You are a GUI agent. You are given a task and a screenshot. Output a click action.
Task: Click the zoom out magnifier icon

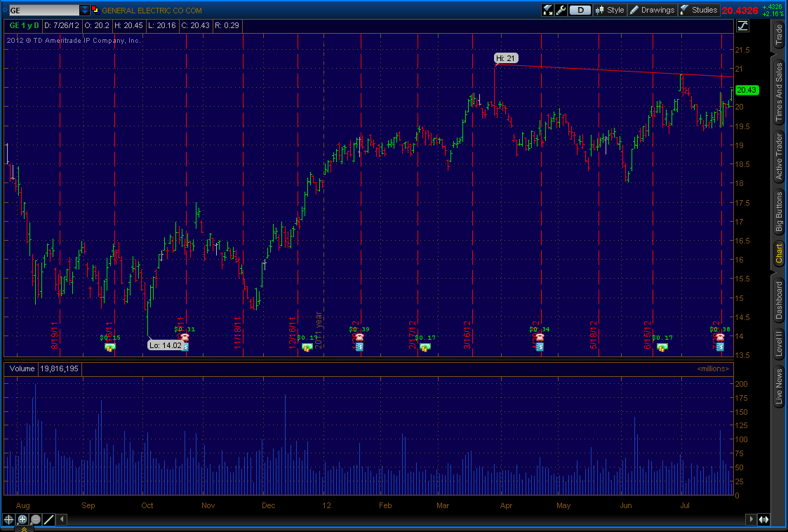[36, 519]
